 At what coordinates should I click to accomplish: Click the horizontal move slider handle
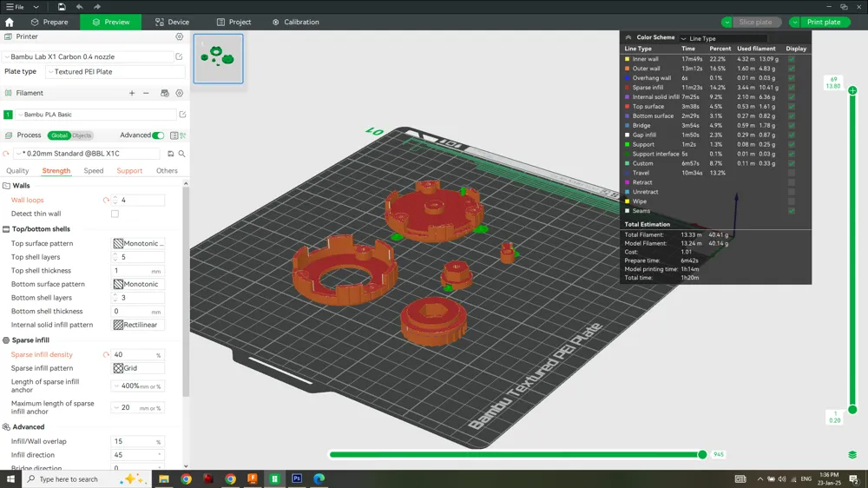702,455
